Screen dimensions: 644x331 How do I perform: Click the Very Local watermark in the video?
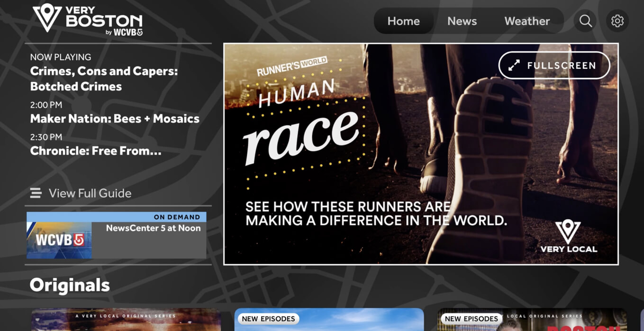click(x=568, y=237)
